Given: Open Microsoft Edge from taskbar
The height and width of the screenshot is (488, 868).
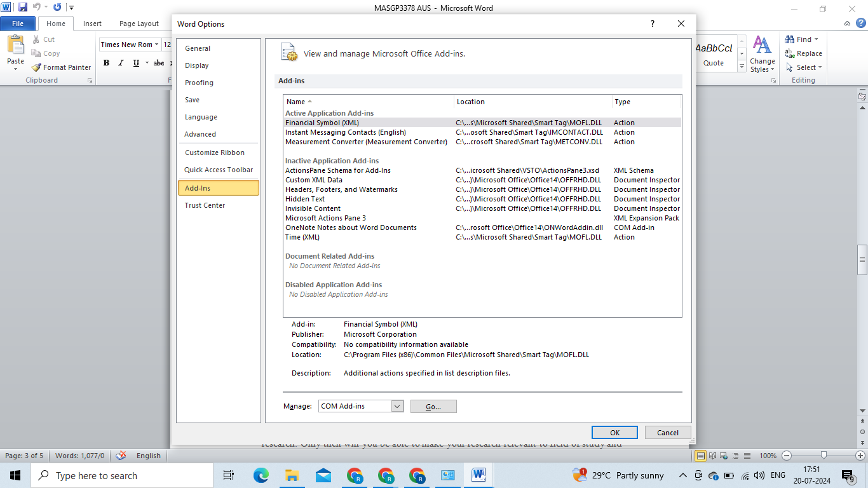Looking at the screenshot, I should pyautogui.click(x=261, y=475).
